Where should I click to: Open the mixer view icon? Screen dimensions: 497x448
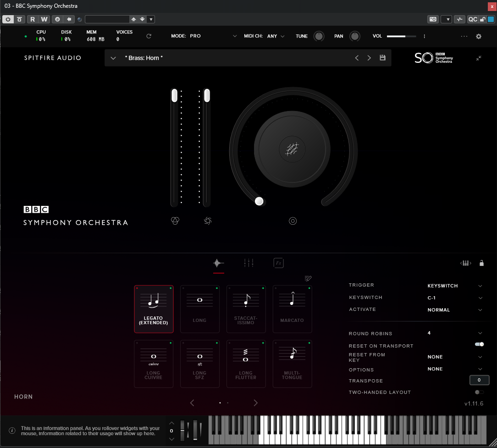coord(248,263)
